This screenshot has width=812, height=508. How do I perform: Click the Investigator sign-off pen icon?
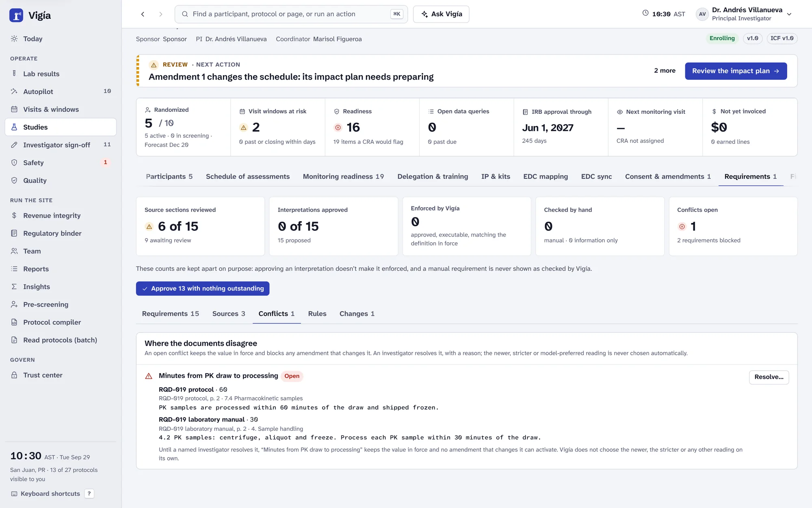(14, 145)
